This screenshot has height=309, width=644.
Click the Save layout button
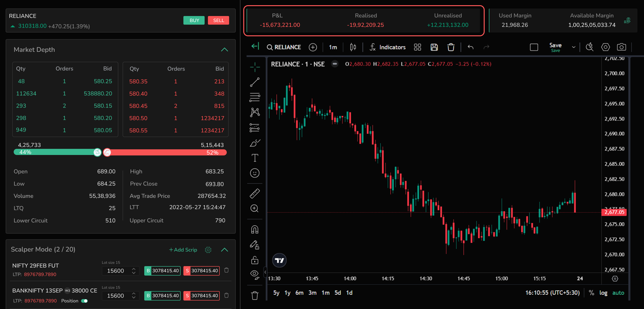(555, 47)
